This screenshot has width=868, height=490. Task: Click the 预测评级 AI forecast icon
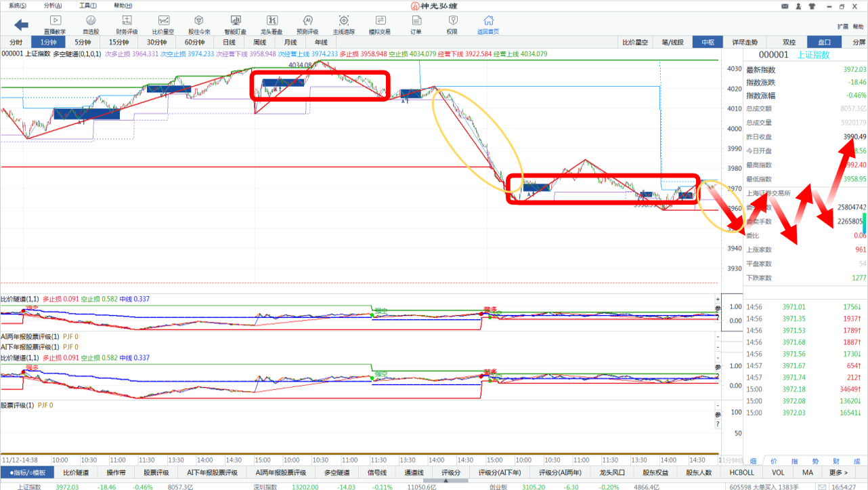307,24
